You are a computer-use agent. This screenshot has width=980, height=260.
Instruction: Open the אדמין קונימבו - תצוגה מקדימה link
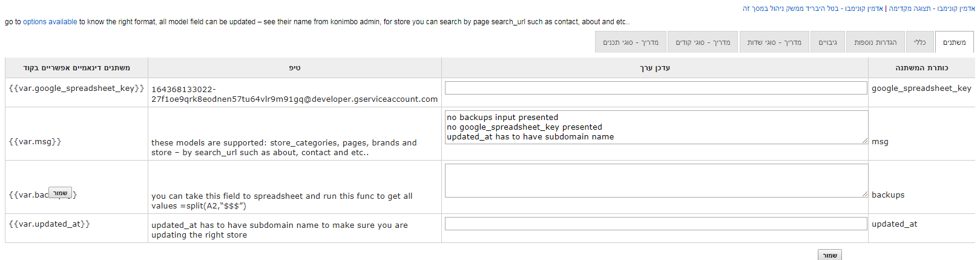[x=932, y=8]
